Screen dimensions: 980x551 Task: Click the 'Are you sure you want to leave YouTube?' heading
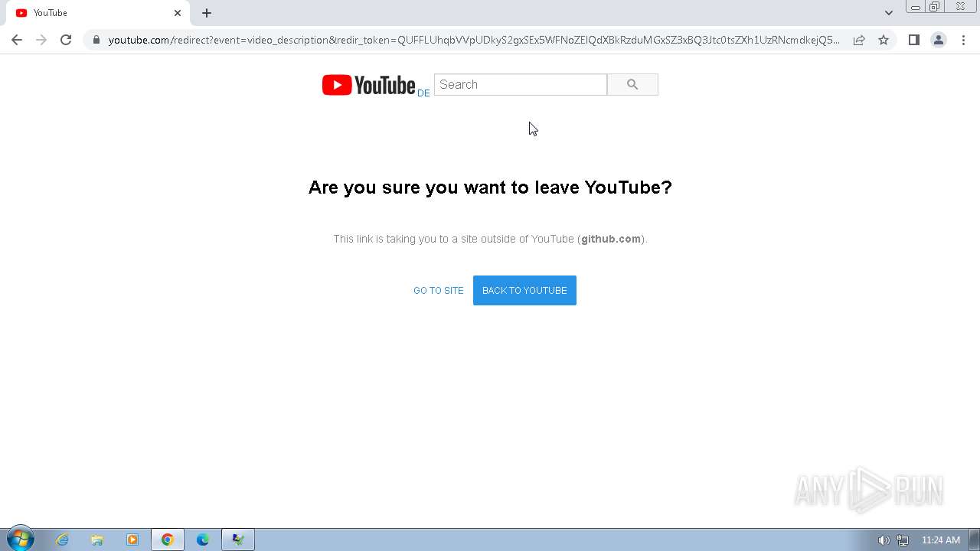point(490,187)
